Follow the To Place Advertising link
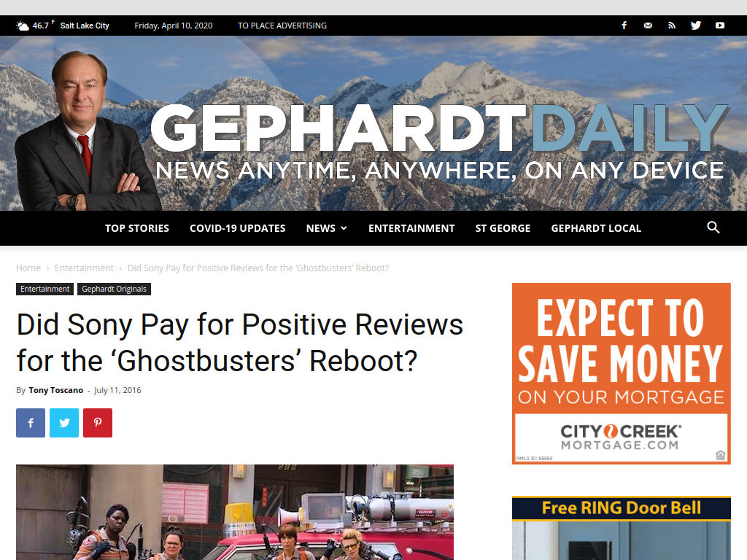Viewport: 747px width, 560px height. click(282, 26)
